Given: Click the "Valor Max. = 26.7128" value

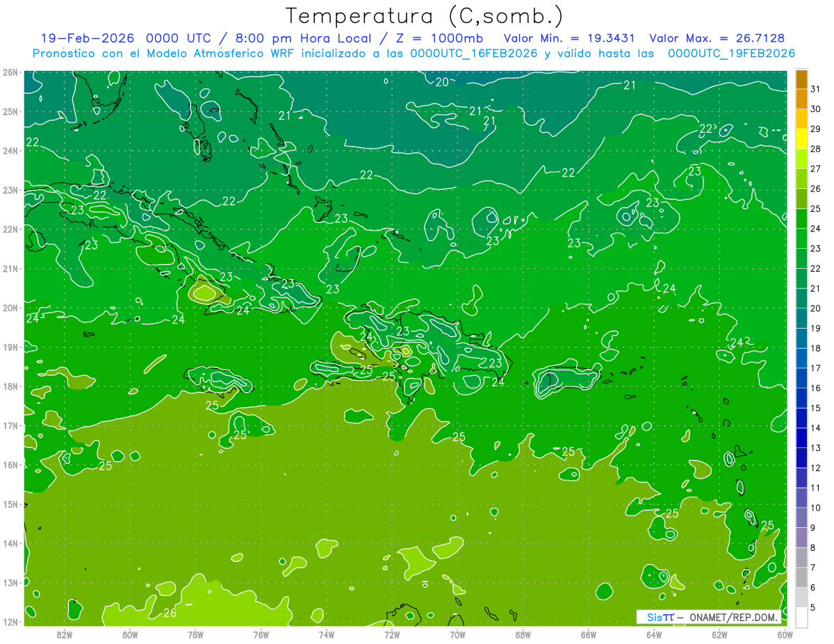Looking at the screenshot, I should (717, 38).
